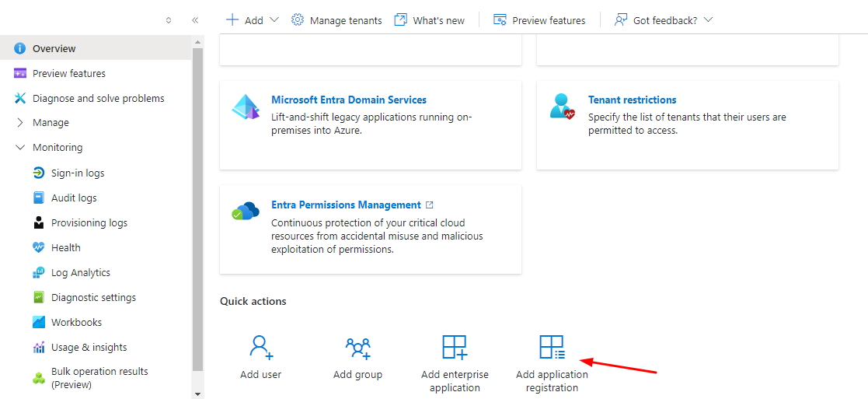
Task: Open the Tenant restrictions link
Action: (x=633, y=100)
